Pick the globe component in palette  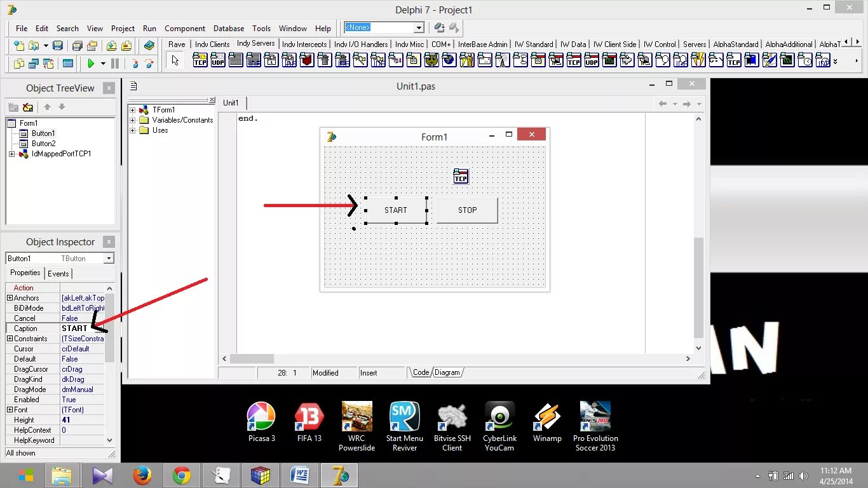click(449, 60)
